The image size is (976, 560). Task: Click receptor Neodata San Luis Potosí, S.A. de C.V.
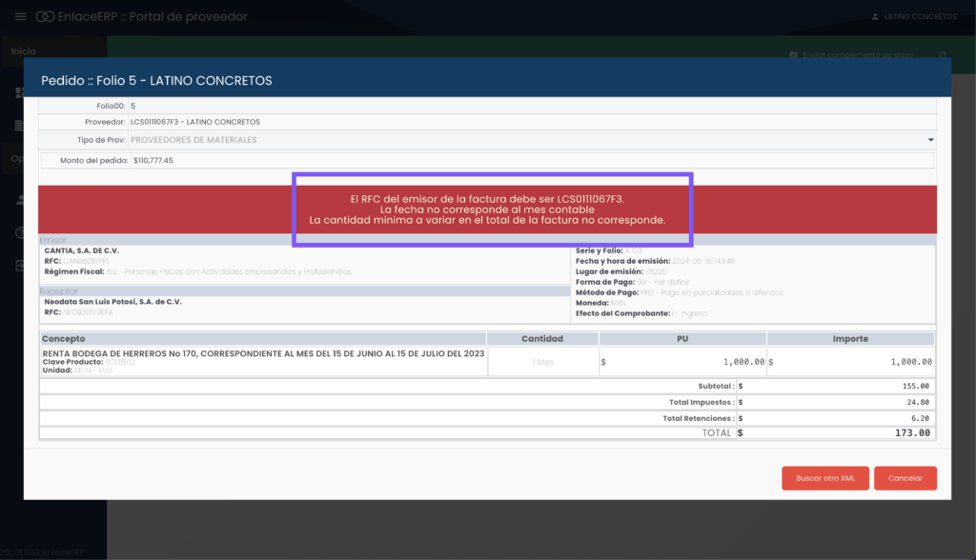coord(112,302)
